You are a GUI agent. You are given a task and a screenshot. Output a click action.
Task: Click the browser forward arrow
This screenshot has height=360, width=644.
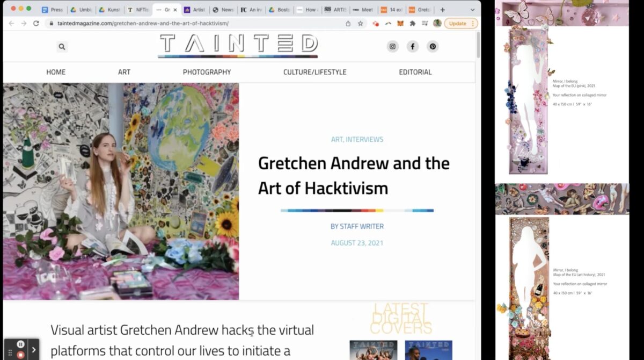(24, 24)
